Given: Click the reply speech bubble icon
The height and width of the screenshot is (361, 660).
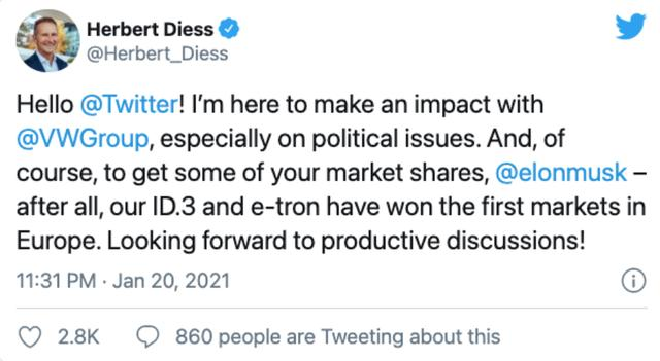Looking at the screenshot, I should point(148,337).
